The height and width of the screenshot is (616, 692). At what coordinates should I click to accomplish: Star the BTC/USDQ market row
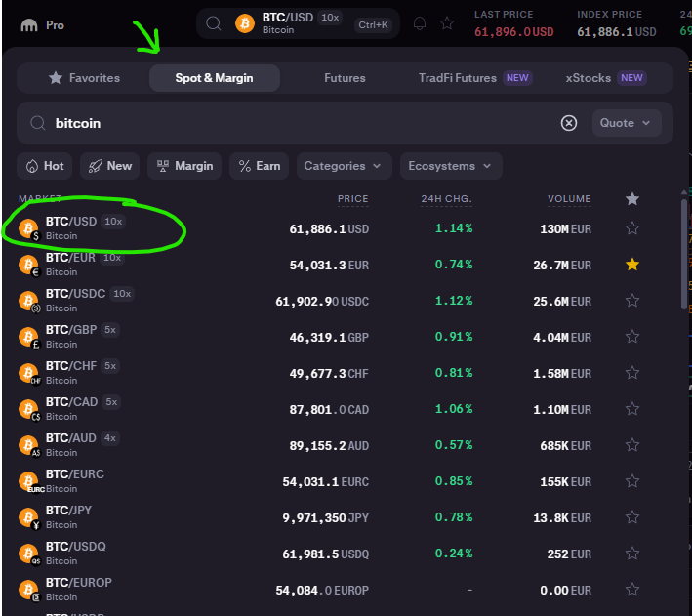pyautogui.click(x=632, y=554)
